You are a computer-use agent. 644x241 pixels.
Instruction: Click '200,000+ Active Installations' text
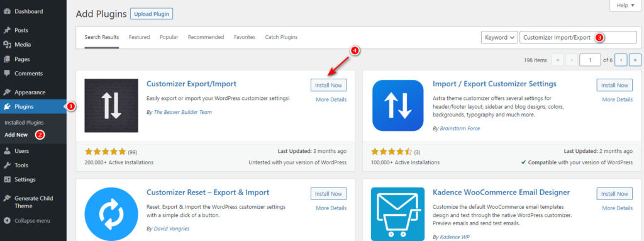(119, 162)
